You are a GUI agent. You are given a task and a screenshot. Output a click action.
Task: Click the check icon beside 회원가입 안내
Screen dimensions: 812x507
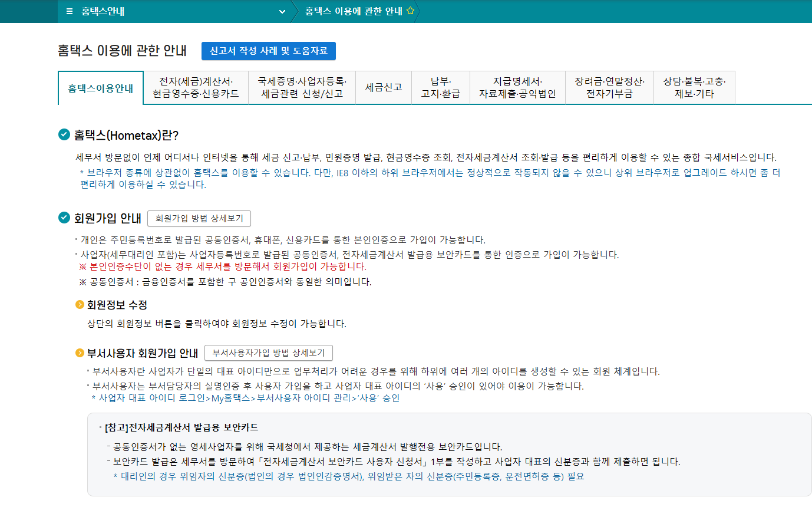pyautogui.click(x=64, y=218)
